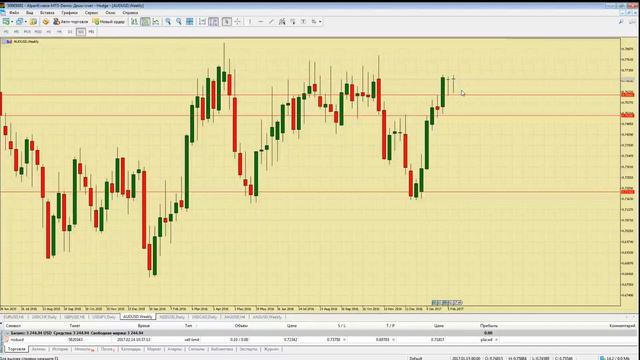Open the Графики menu
Image resolution: width=640 pixels, height=360 pixels.
(69, 13)
